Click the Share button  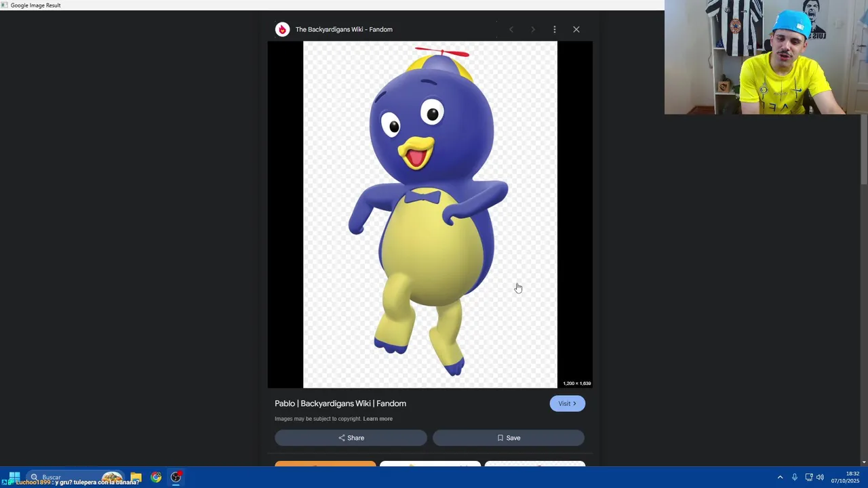(351, 438)
